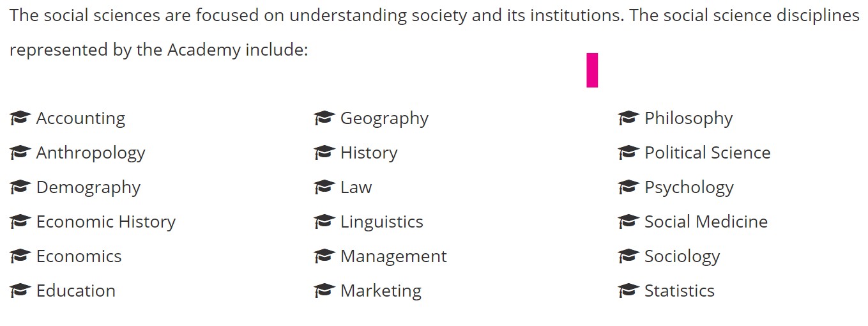
Task: Select the Linguistics list entry
Action: tap(381, 222)
